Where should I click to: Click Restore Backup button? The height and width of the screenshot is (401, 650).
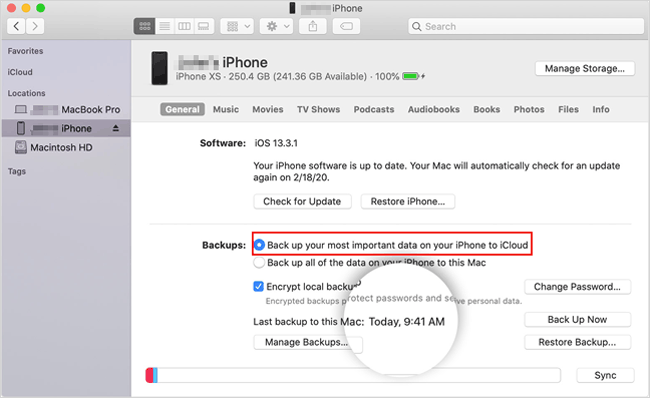click(577, 343)
